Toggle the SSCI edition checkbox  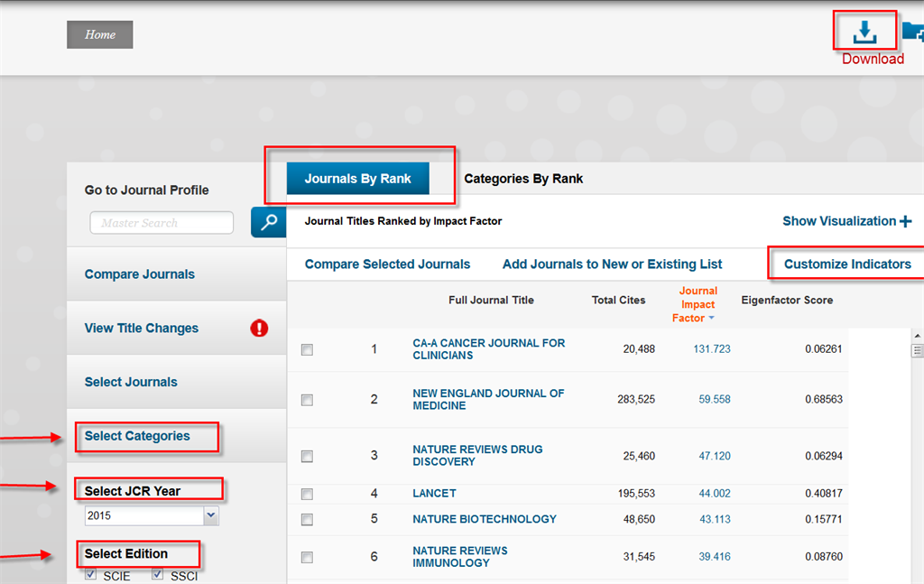(x=158, y=575)
